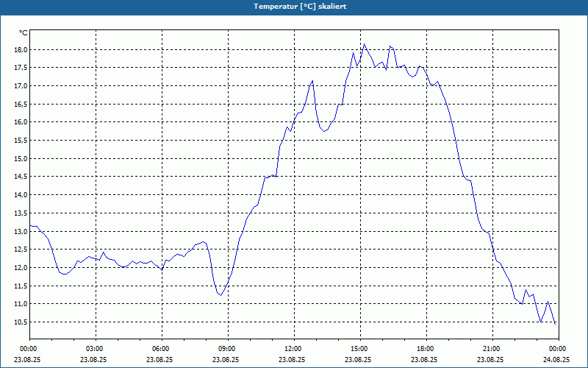Screen dimensions: 588x368
Task: Click the '23.08.25' date beneath 09:00
Action: click(x=226, y=359)
